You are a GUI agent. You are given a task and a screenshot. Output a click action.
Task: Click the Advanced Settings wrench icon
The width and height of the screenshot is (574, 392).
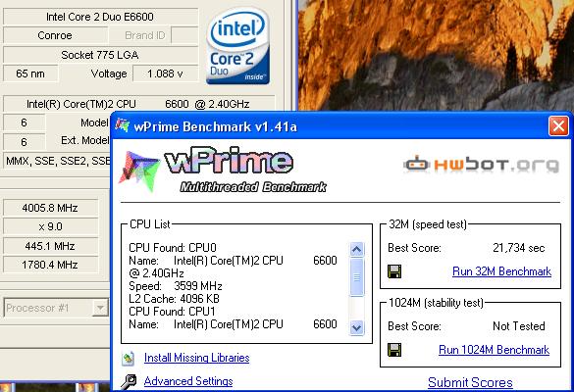[x=129, y=382]
